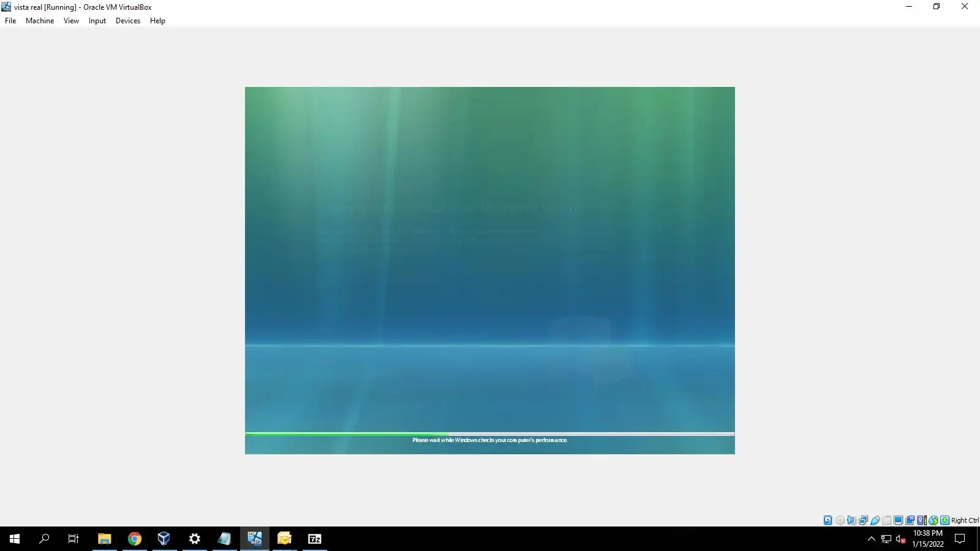Open the Windows Start menu
The width and height of the screenshot is (980, 551).
pyautogui.click(x=15, y=539)
